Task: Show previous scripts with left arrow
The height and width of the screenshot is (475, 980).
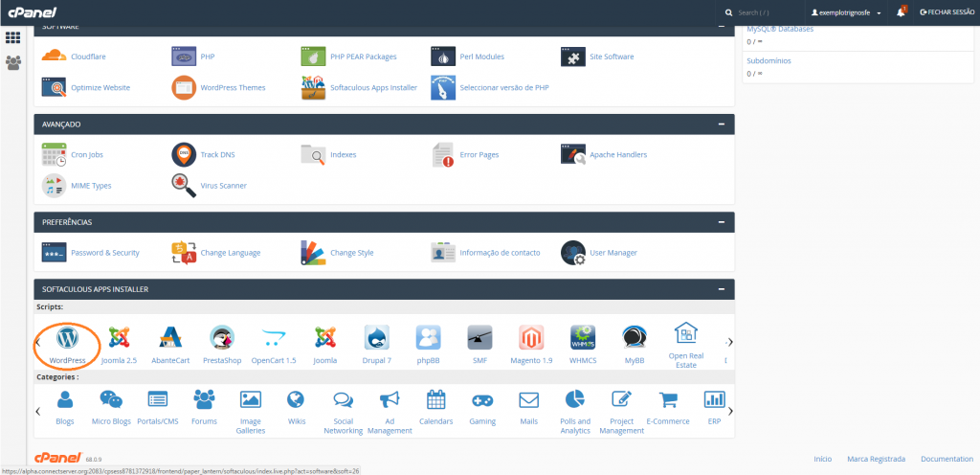Action: coord(38,342)
